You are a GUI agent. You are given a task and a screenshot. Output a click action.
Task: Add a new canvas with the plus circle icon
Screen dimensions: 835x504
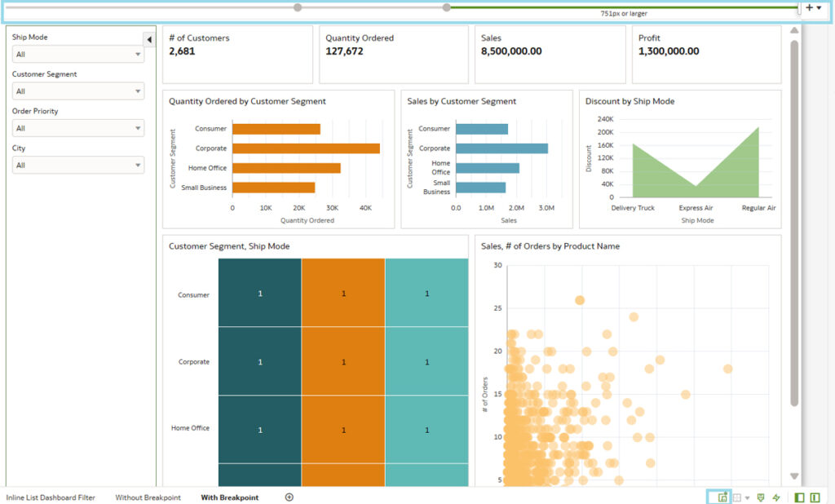point(289,497)
